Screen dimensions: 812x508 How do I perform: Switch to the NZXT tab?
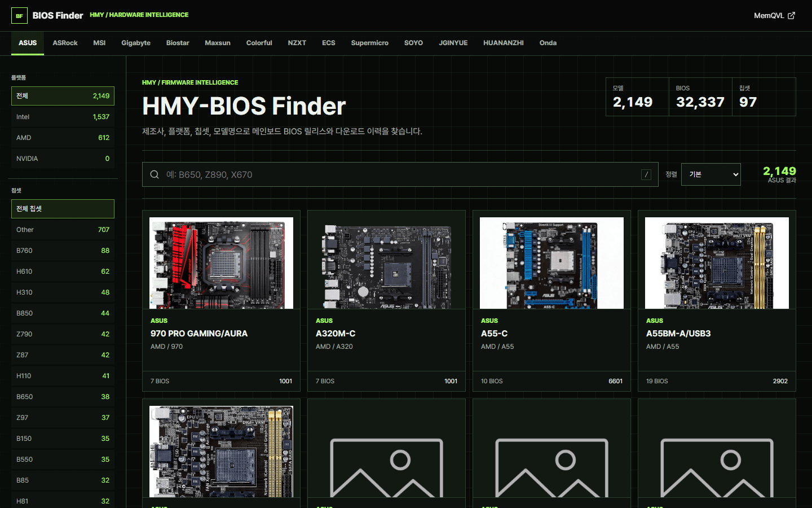pyautogui.click(x=297, y=43)
